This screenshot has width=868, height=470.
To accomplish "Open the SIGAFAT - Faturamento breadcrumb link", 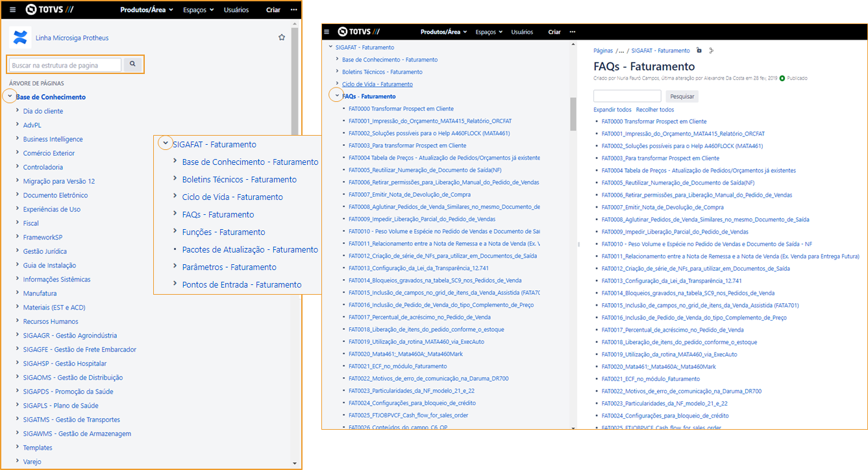I will point(660,50).
